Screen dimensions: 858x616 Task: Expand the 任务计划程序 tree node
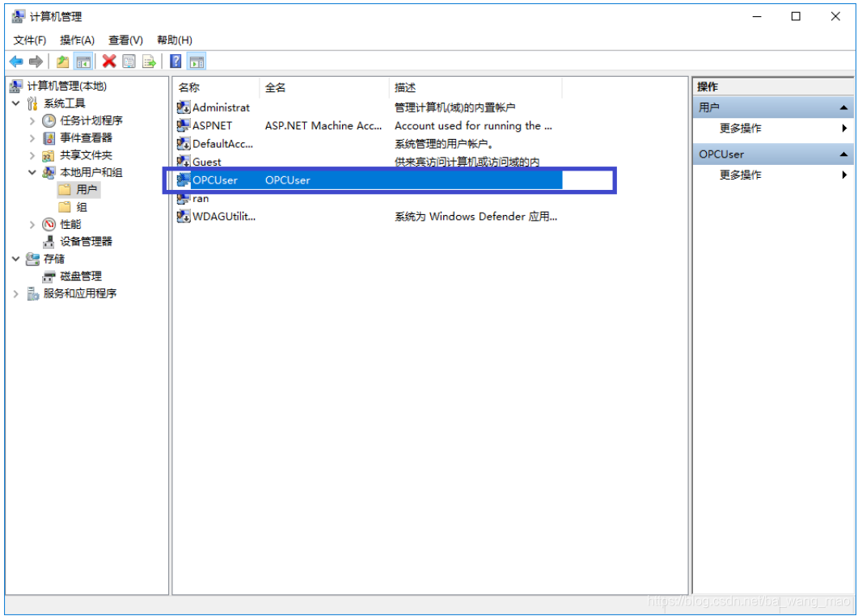coord(32,121)
